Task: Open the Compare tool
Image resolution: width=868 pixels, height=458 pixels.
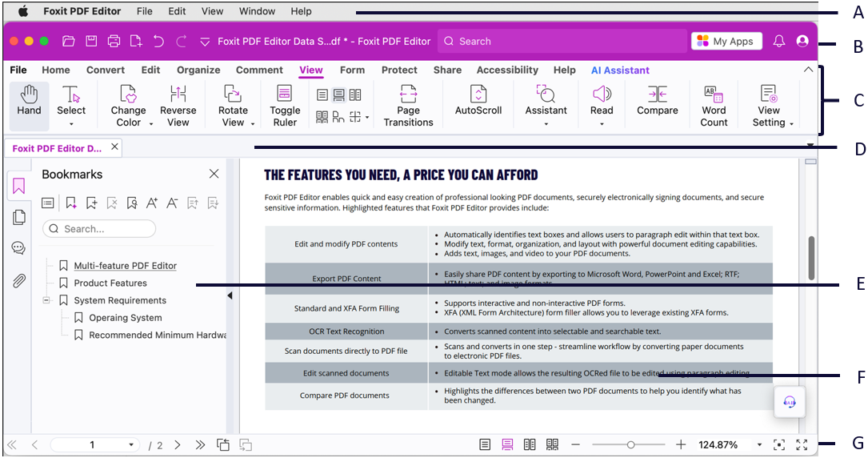Action: coord(657,100)
